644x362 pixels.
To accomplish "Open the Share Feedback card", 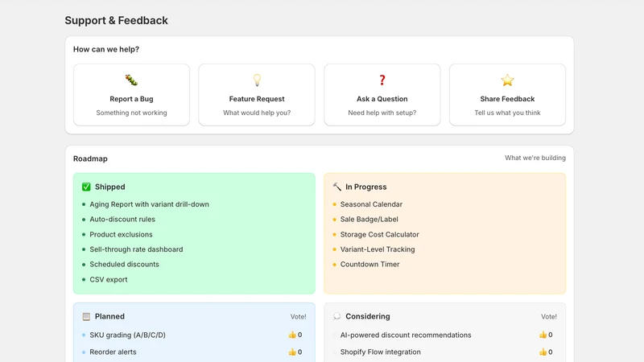I will tap(507, 95).
